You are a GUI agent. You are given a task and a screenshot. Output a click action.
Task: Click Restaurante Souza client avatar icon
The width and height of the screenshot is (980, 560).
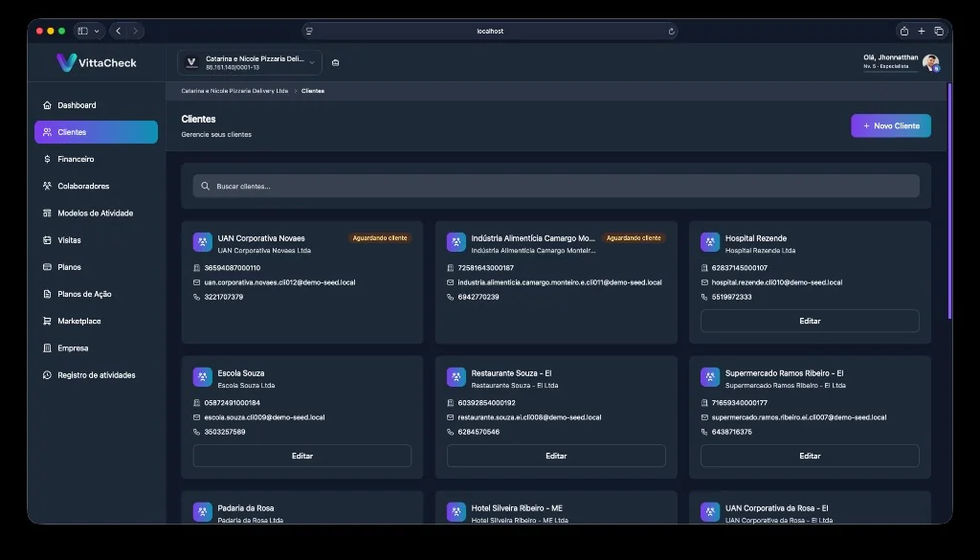tap(457, 377)
